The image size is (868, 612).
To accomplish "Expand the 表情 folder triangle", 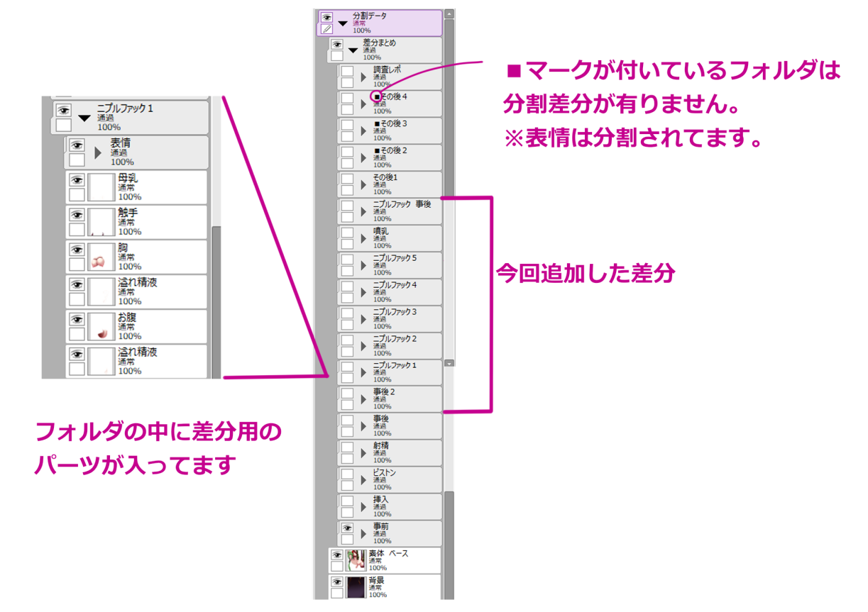I will [99, 152].
